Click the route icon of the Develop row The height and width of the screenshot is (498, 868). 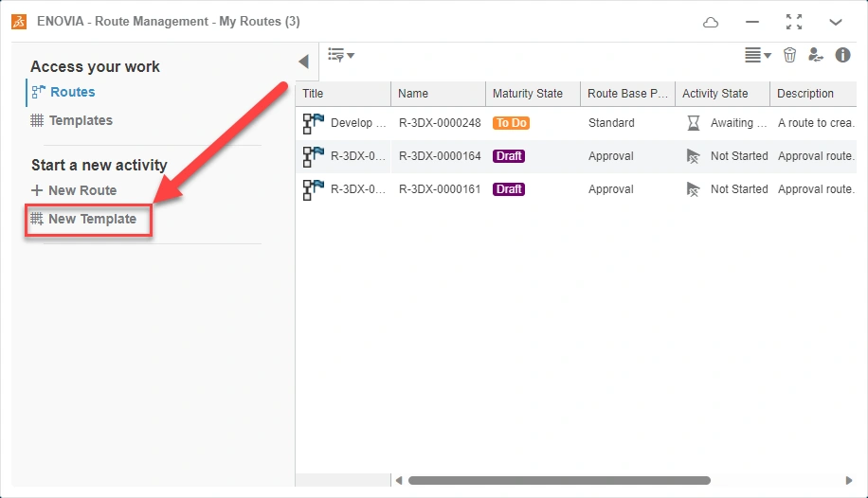tap(314, 123)
